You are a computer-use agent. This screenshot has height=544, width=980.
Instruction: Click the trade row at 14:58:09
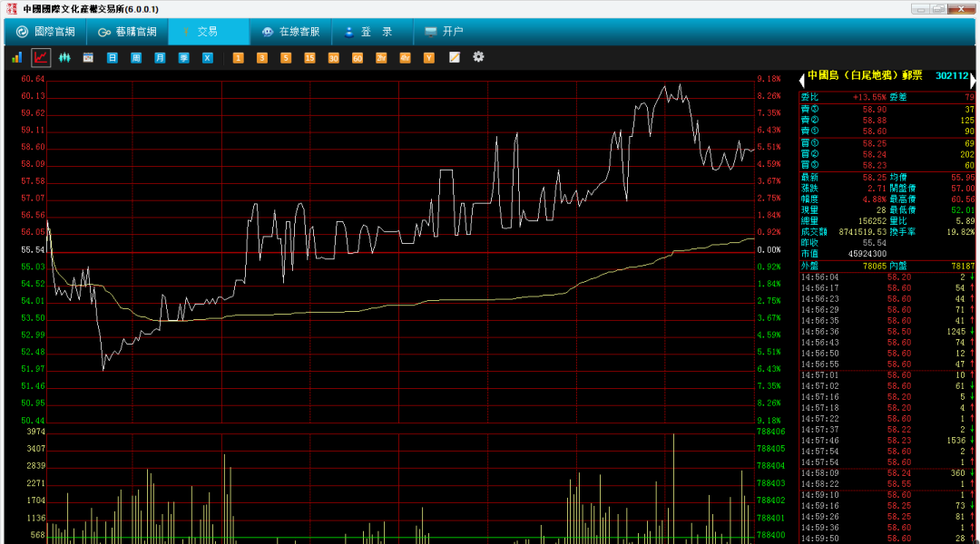(887, 473)
